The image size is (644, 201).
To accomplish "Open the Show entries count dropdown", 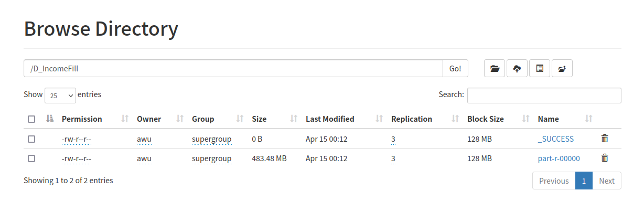I will [60, 96].
